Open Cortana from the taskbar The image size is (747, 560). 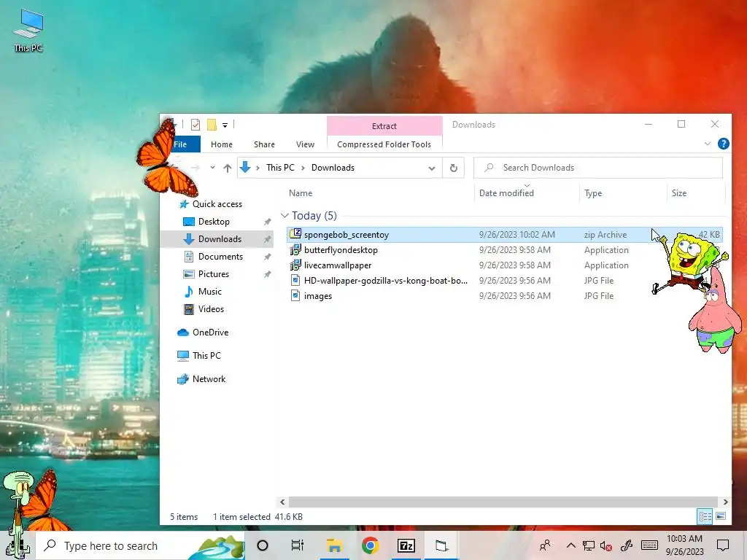pos(263,545)
